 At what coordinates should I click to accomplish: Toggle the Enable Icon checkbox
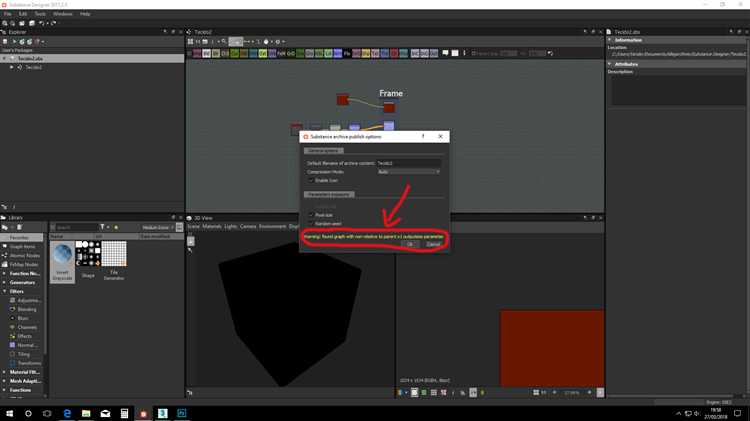(311, 180)
